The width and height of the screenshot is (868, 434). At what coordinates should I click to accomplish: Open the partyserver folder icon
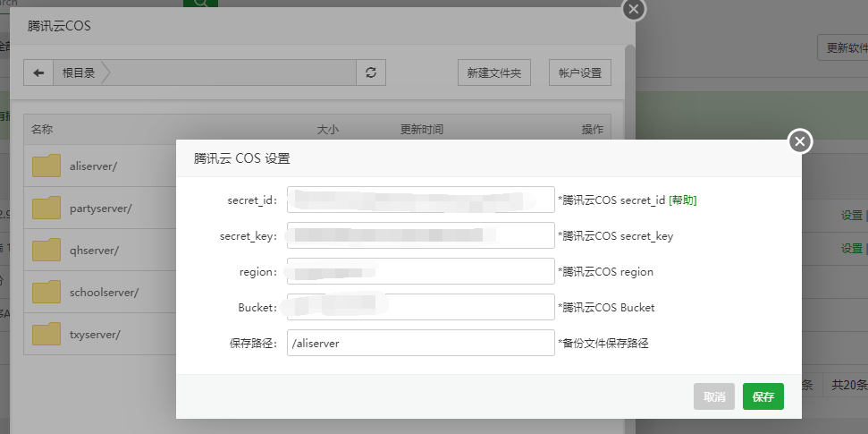pyautogui.click(x=46, y=208)
